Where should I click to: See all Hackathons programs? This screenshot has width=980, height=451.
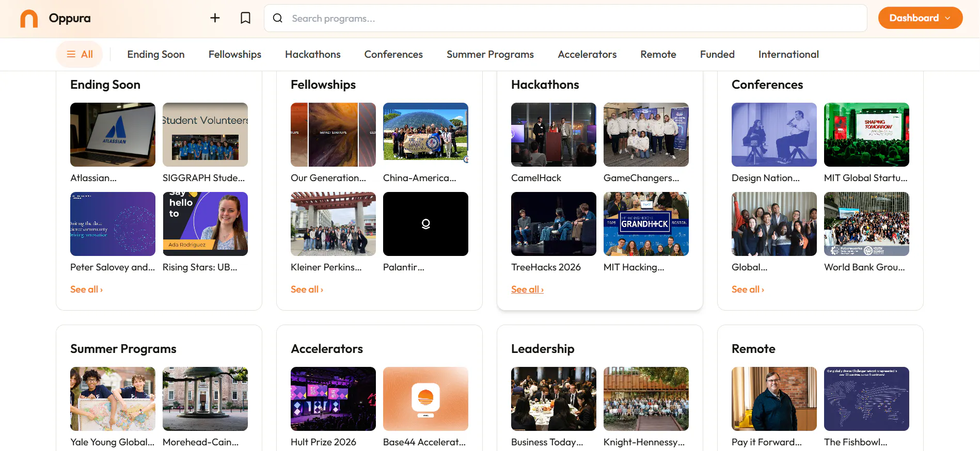click(x=528, y=289)
